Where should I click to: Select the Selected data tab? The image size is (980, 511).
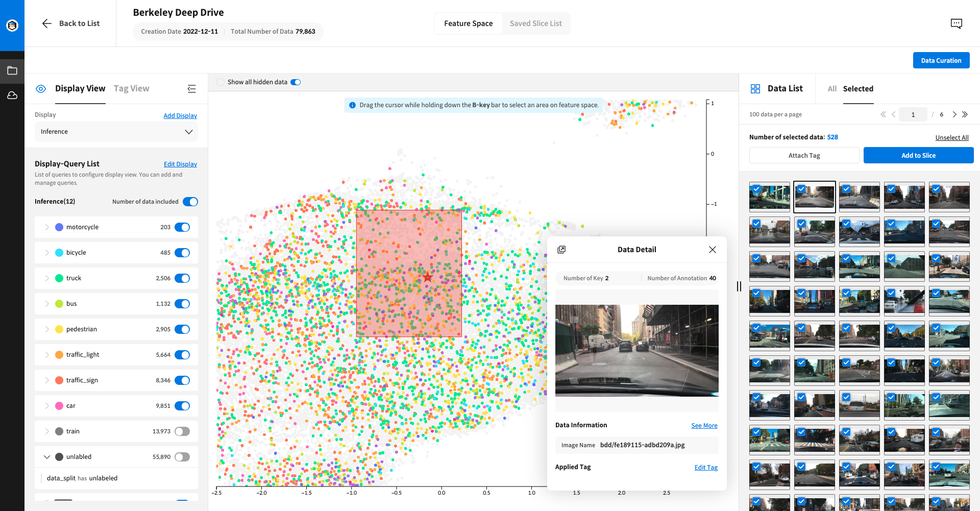[x=858, y=89]
